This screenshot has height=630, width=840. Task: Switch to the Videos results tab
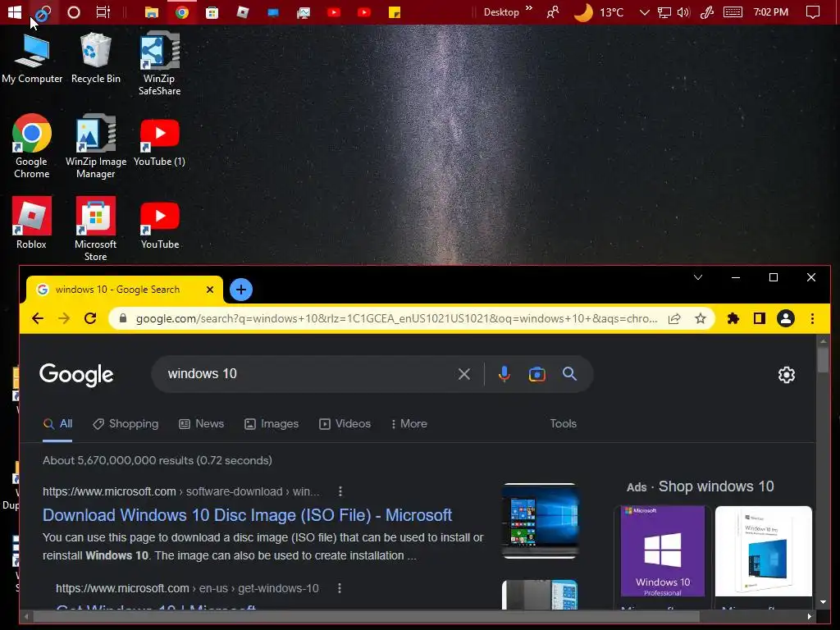345,424
